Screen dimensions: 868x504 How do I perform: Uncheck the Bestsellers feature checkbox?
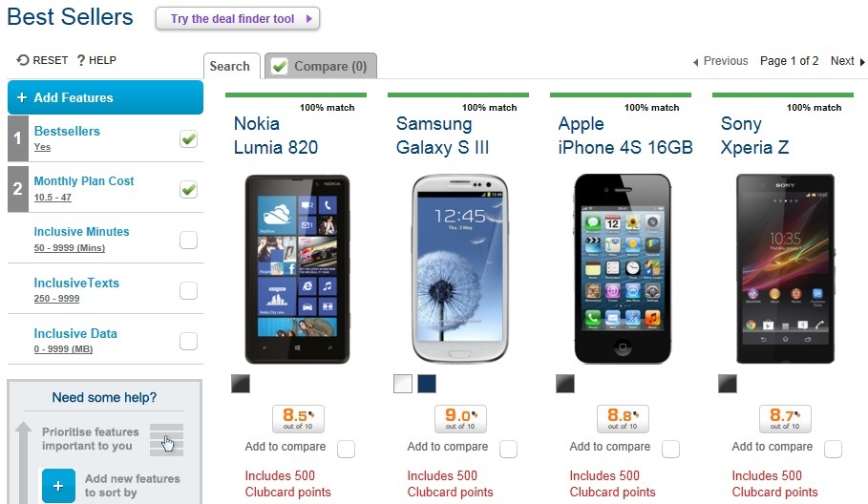click(189, 138)
